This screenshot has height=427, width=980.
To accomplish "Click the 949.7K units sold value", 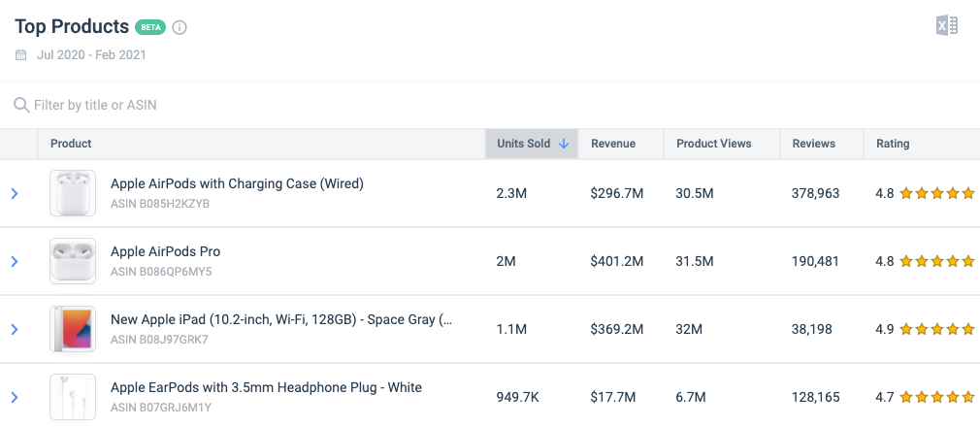I will coord(517,398).
